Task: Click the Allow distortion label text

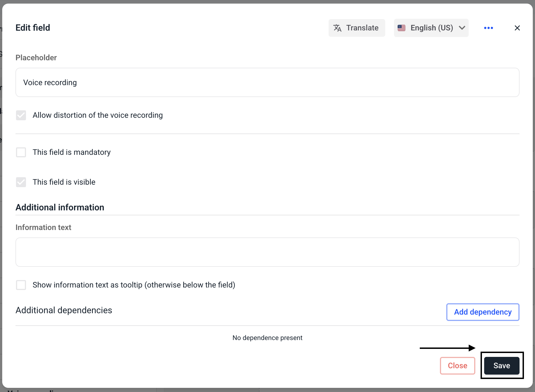Action: pos(98,115)
